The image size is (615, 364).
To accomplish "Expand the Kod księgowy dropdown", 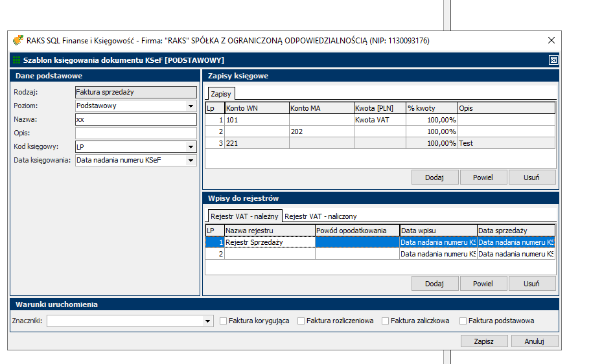I will pyautogui.click(x=191, y=146).
